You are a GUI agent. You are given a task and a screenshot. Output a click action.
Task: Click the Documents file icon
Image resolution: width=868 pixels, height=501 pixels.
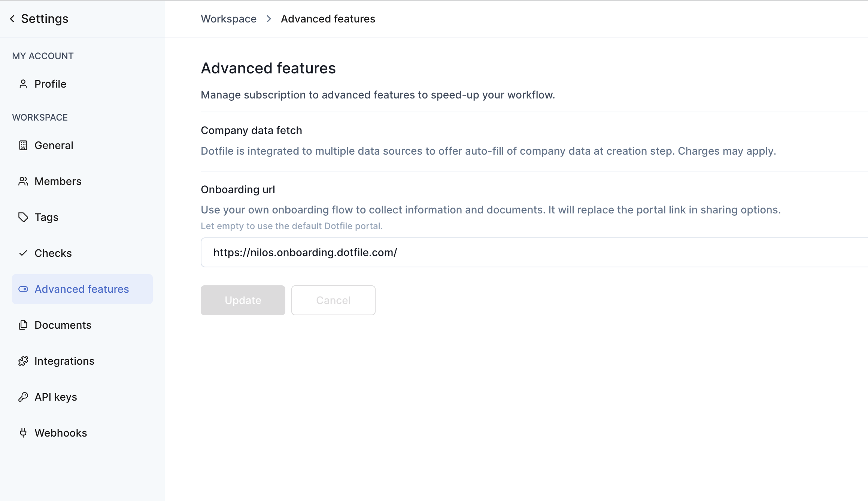point(23,325)
